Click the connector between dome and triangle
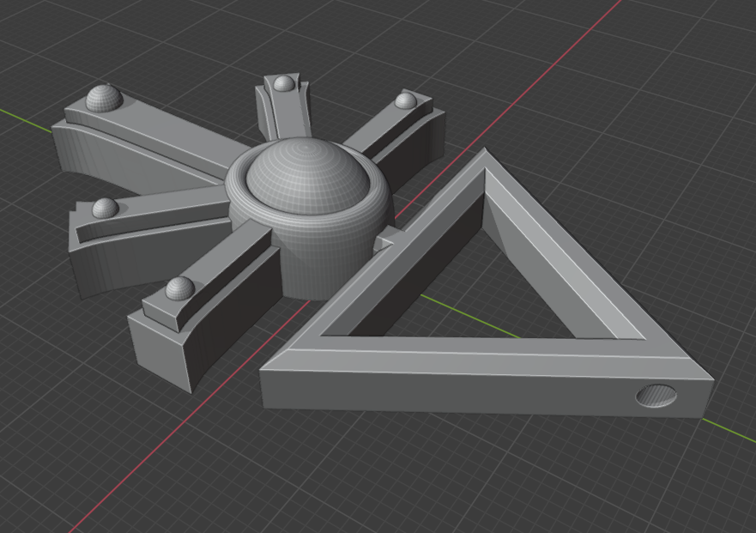This screenshot has height=533, width=756. tap(388, 238)
